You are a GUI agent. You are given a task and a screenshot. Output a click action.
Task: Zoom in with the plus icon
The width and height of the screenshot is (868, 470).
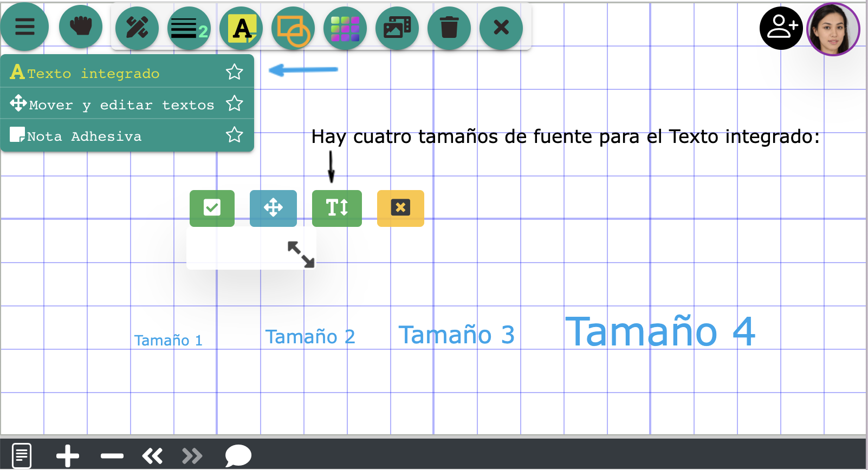point(68,456)
